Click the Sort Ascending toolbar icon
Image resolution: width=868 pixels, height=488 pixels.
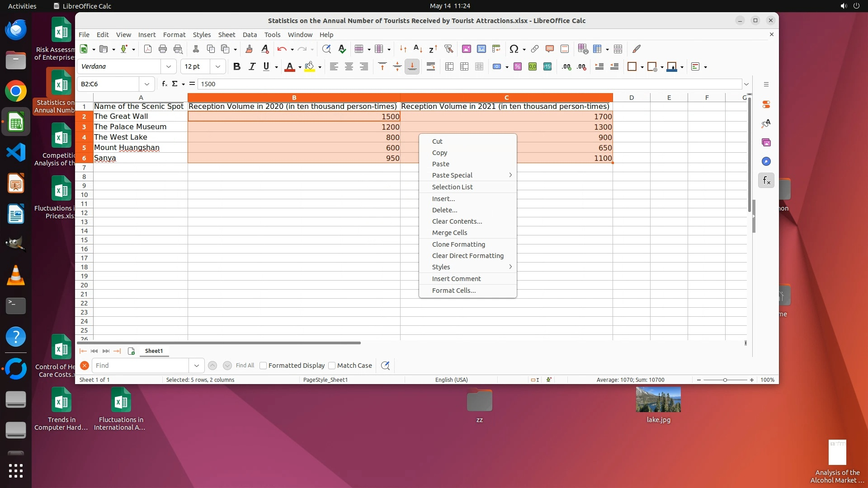[418, 49]
